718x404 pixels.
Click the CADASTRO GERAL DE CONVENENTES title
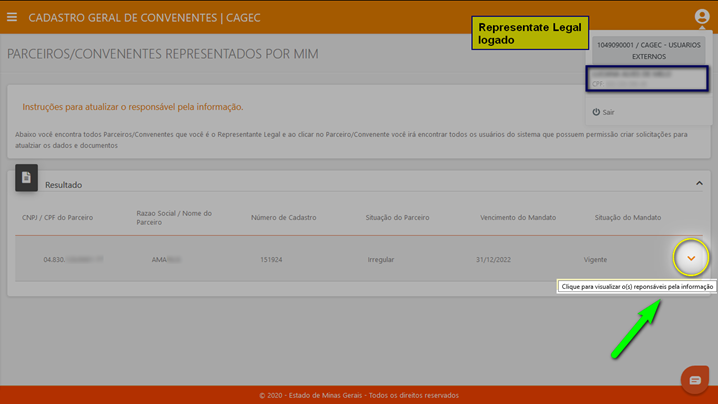tap(139, 18)
